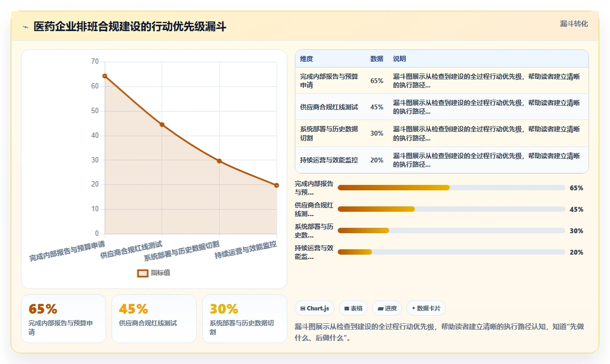610x364 pixels.
Task: Select table cell 供应商合规红线测试
Action: tap(329, 107)
